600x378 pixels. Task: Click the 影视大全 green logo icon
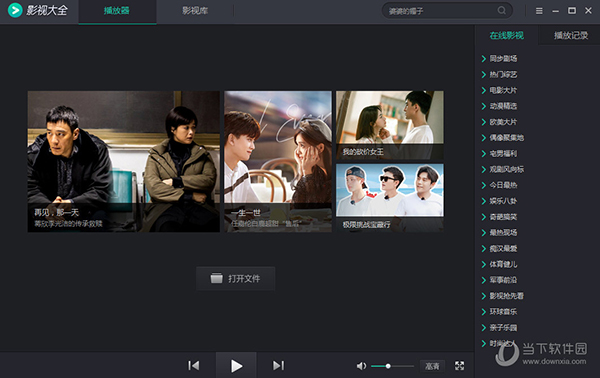(15, 10)
